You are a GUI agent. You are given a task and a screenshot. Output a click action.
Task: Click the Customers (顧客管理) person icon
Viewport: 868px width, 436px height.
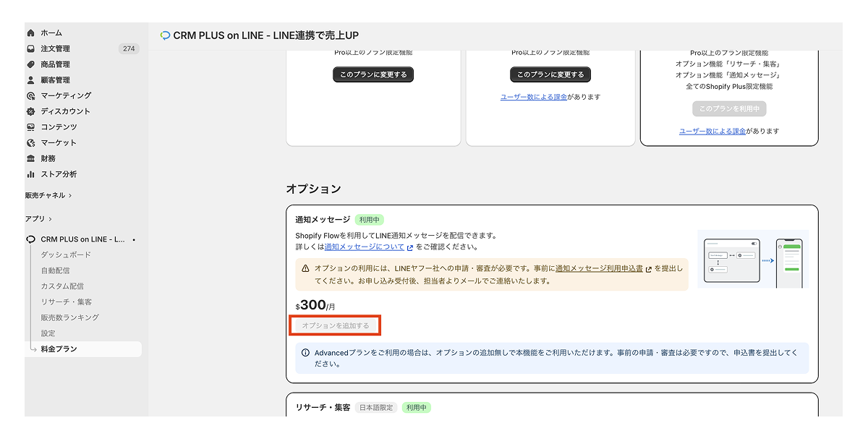[x=30, y=80]
